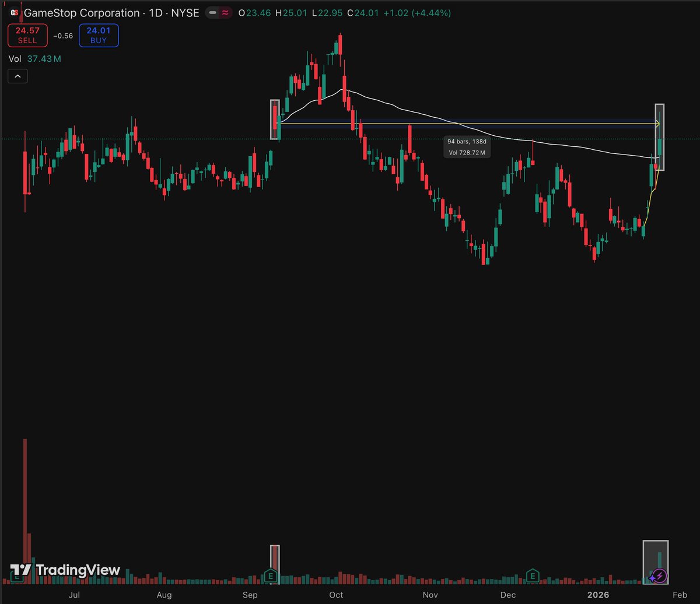
Task: Click the SELL 24.57 button
Action: point(27,35)
